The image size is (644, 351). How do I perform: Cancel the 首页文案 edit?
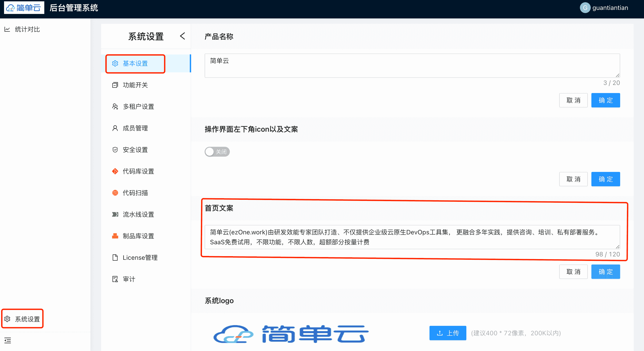click(573, 271)
